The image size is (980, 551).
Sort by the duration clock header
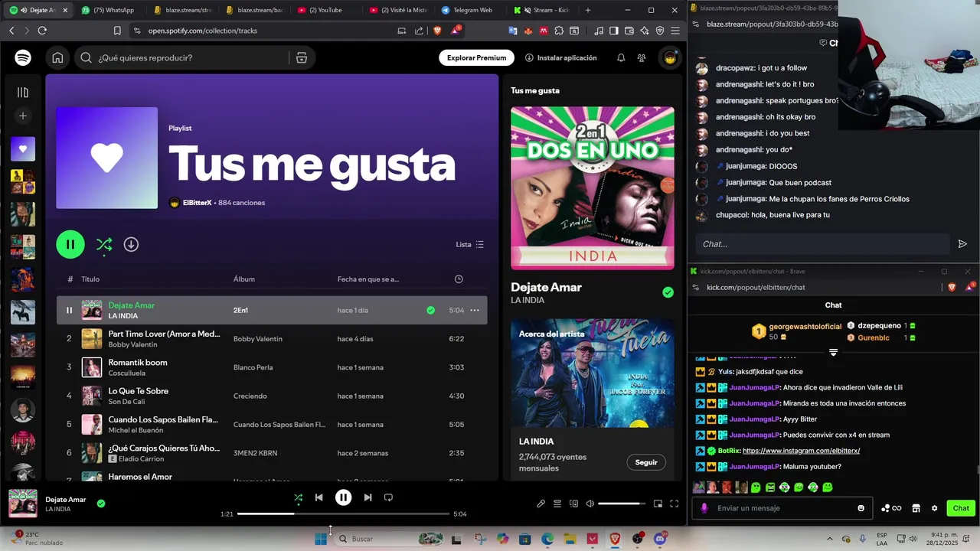459,279
